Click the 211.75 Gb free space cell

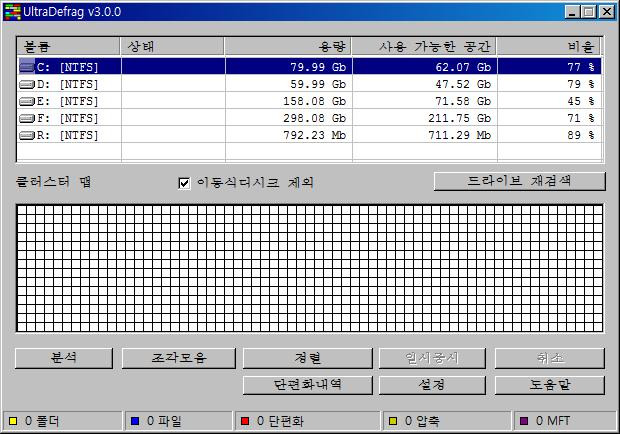[425, 118]
